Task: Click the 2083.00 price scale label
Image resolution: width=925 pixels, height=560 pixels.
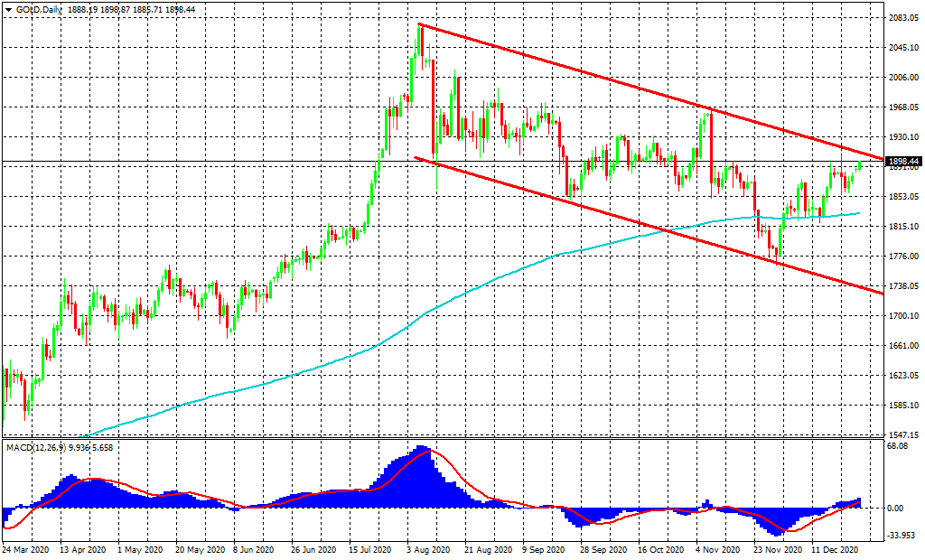Action: pyautogui.click(x=903, y=18)
